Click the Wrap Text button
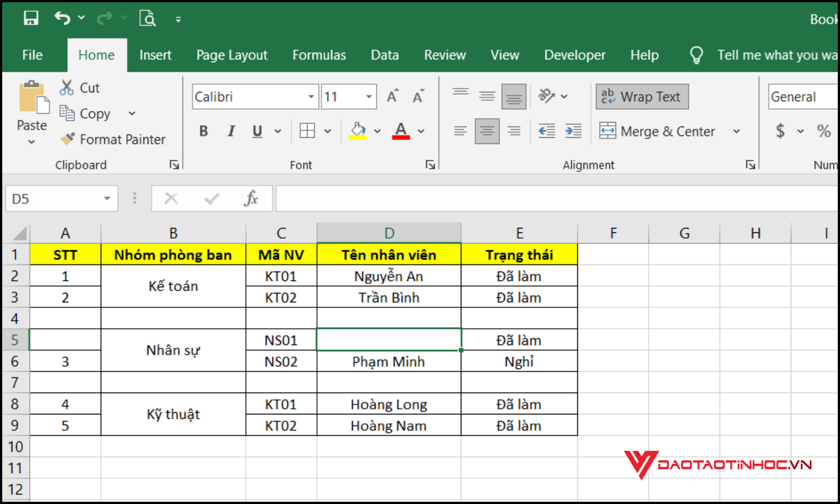The width and height of the screenshot is (840, 504). click(x=642, y=96)
